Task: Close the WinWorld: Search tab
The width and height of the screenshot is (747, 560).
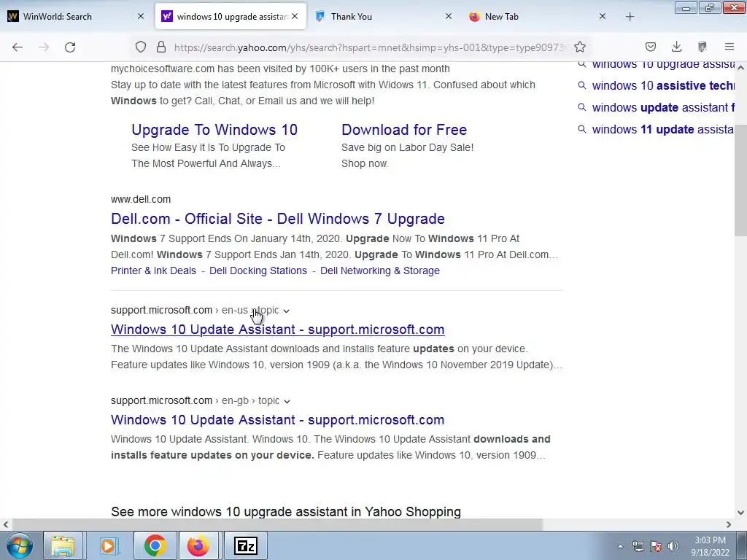Action: point(141,16)
